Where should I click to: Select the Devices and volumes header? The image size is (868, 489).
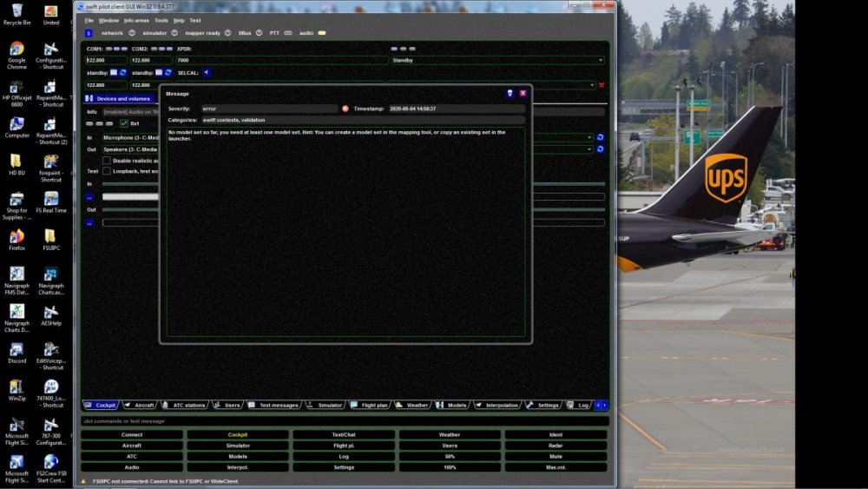tap(118, 98)
